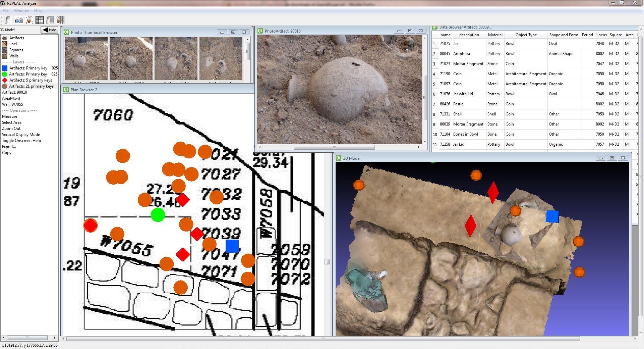Toggle Vertical Display Mode

[21, 134]
